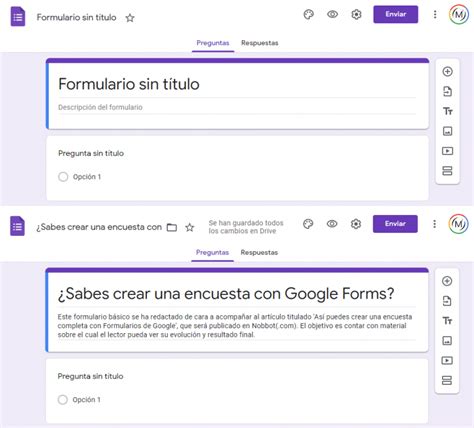Click the Forms logo beside 'Formulario sin título'
The image size is (474, 428).
coord(18,16)
